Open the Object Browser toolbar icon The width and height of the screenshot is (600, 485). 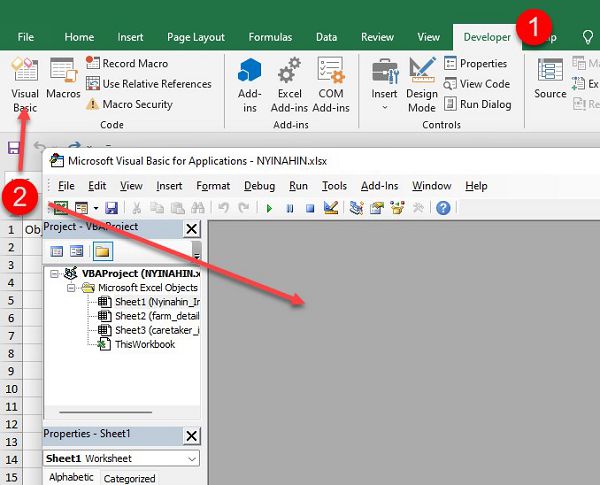point(397,208)
